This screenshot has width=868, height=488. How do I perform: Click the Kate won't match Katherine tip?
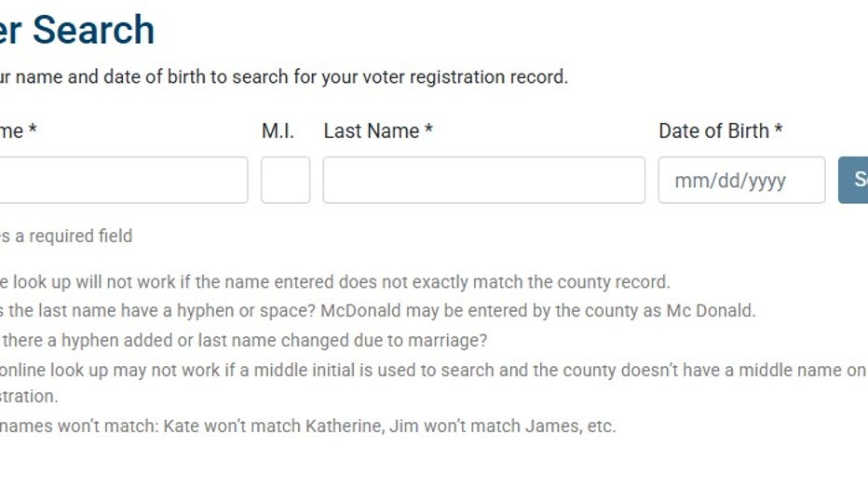point(307,427)
